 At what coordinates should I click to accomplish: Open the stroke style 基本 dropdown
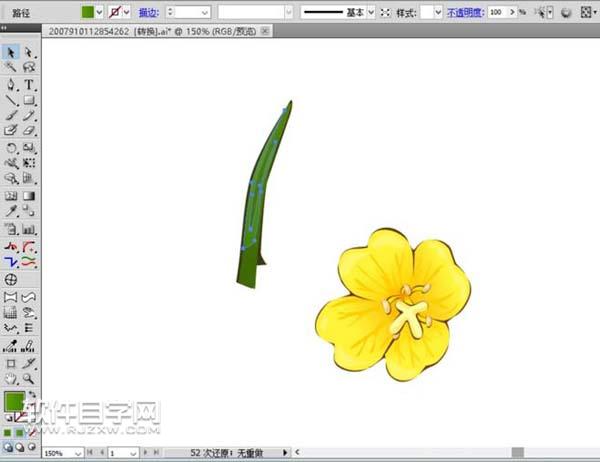click(371, 12)
